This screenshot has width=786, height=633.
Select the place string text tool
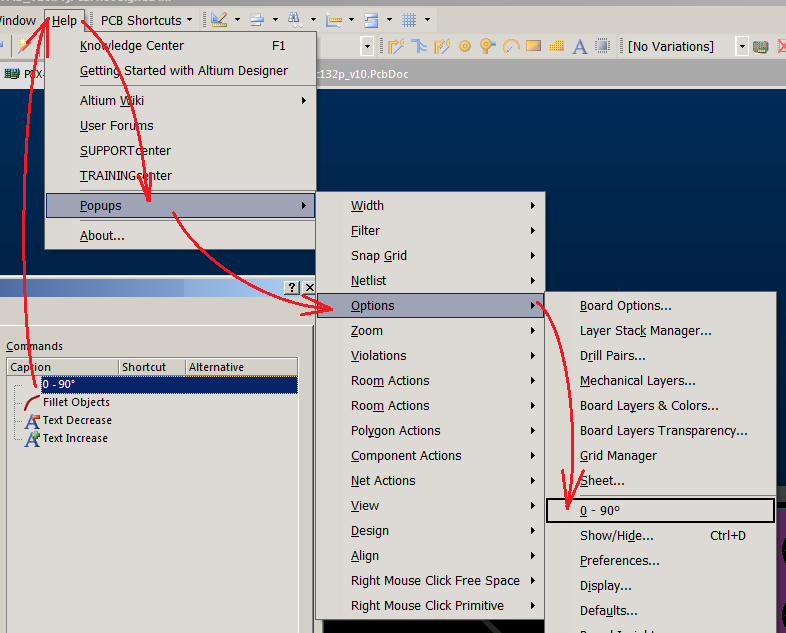[580, 47]
